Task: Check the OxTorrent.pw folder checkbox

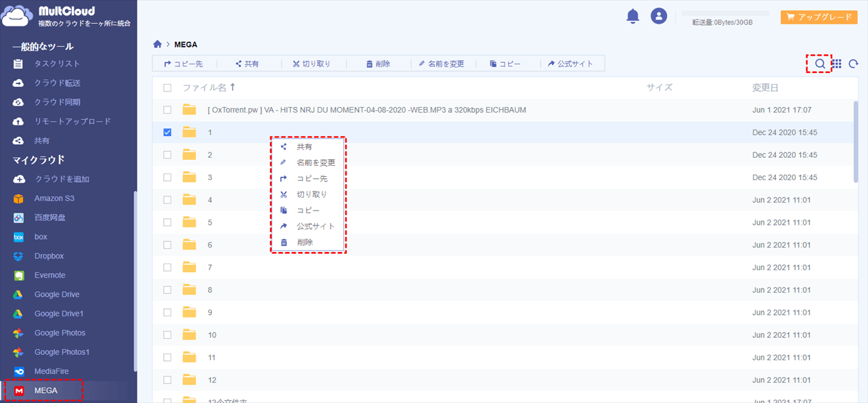Action: point(167,110)
